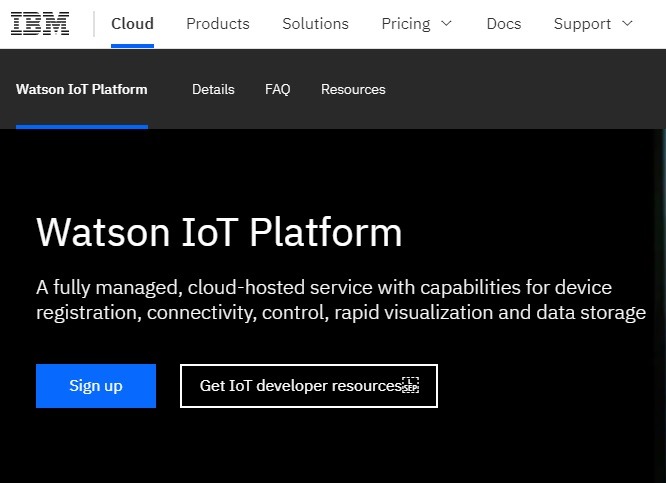Switch to the Resources tab
The image size is (666, 483).
tap(353, 89)
